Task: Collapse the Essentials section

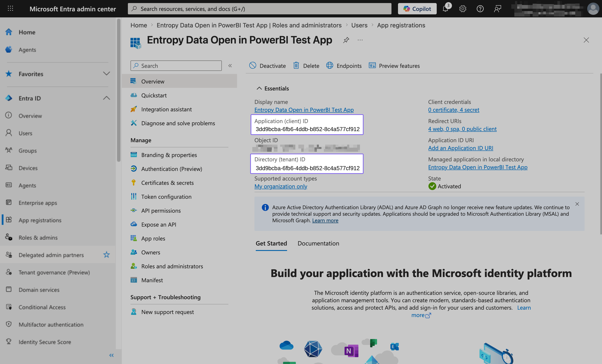Action: point(259,88)
